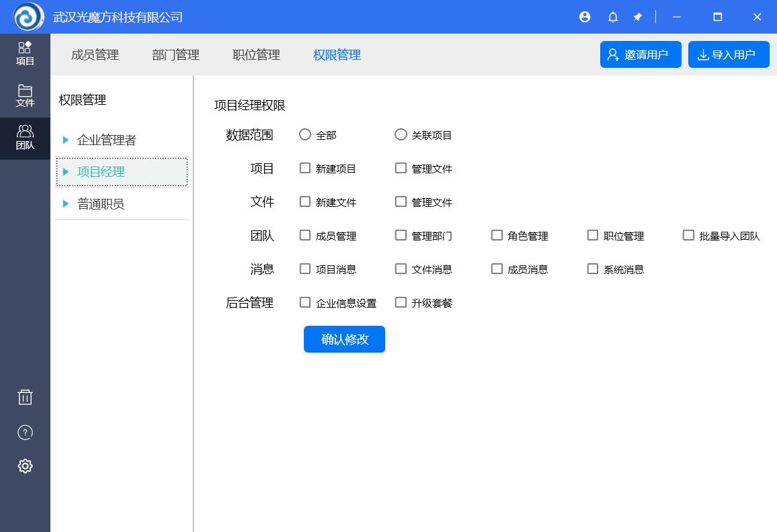The height and width of the screenshot is (532, 777).
Task: Check the 企业信息设置 checkbox
Action: (304, 302)
